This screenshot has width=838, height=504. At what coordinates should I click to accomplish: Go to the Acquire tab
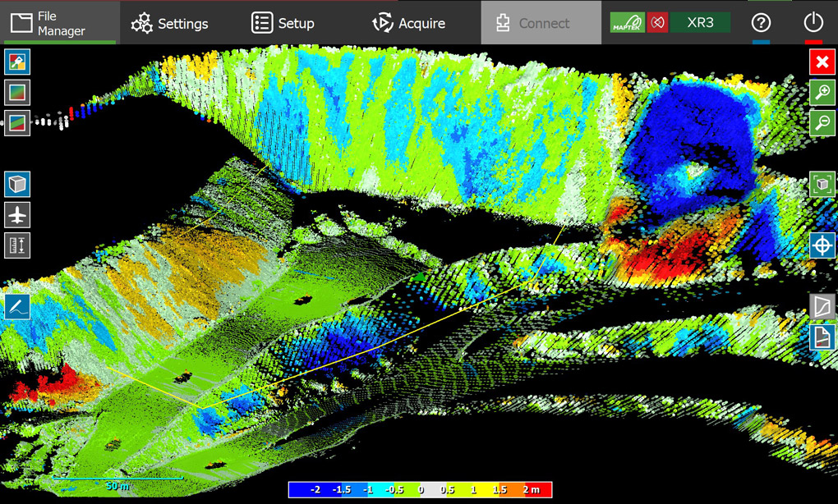tap(409, 23)
